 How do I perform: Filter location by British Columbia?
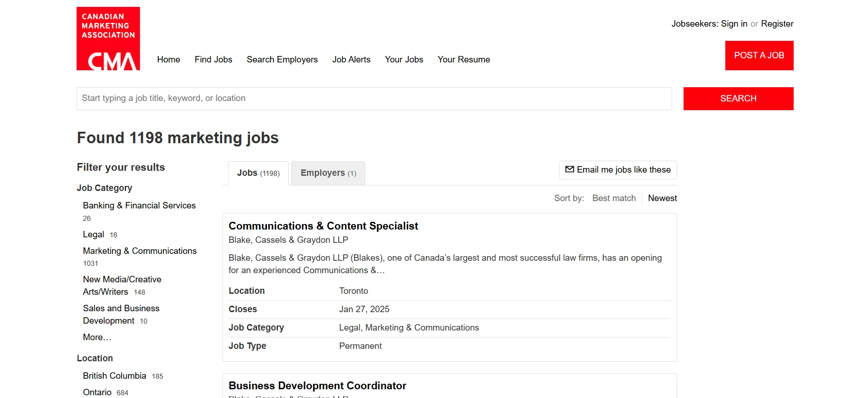[115, 376]
